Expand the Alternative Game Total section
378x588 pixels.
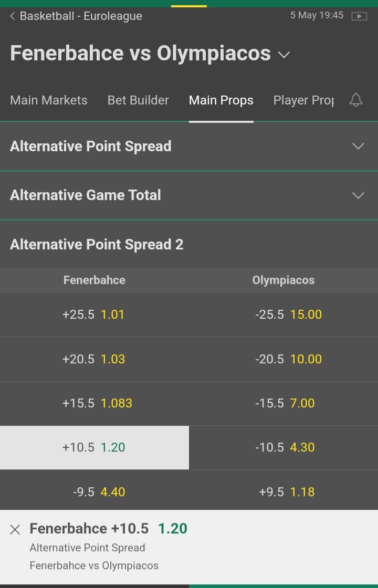[x=358, y=195]
